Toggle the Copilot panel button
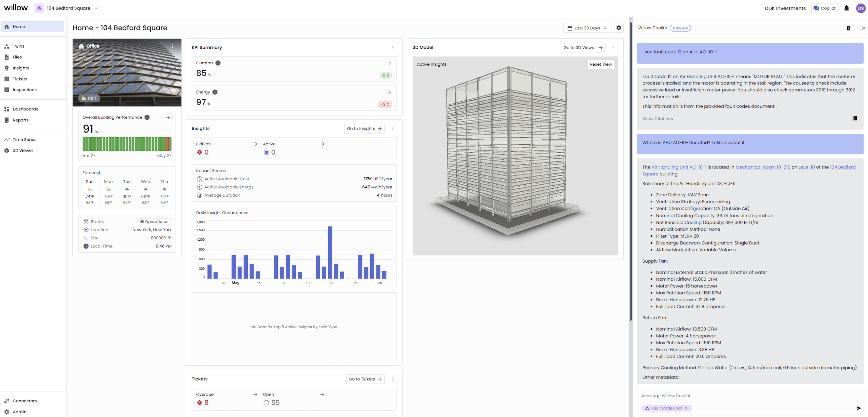868x417 pixels. click(824, 8)
